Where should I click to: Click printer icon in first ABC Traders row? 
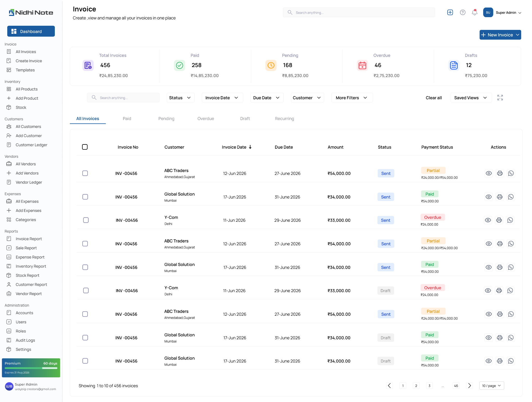(500, 173)
